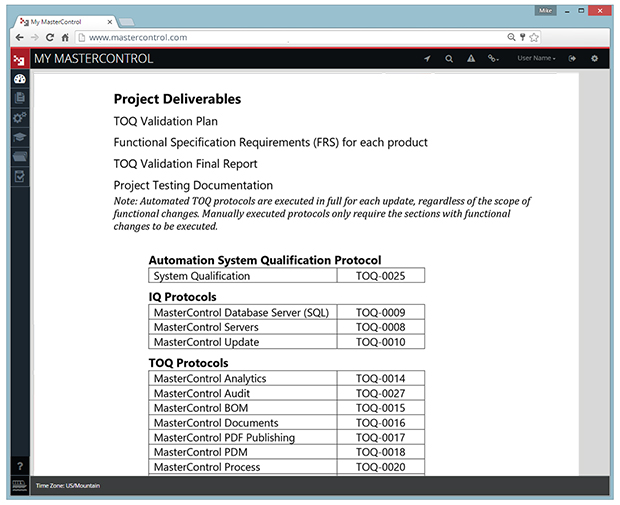
Task: Click TOQ Validation Final Report text
Action: 185,164
